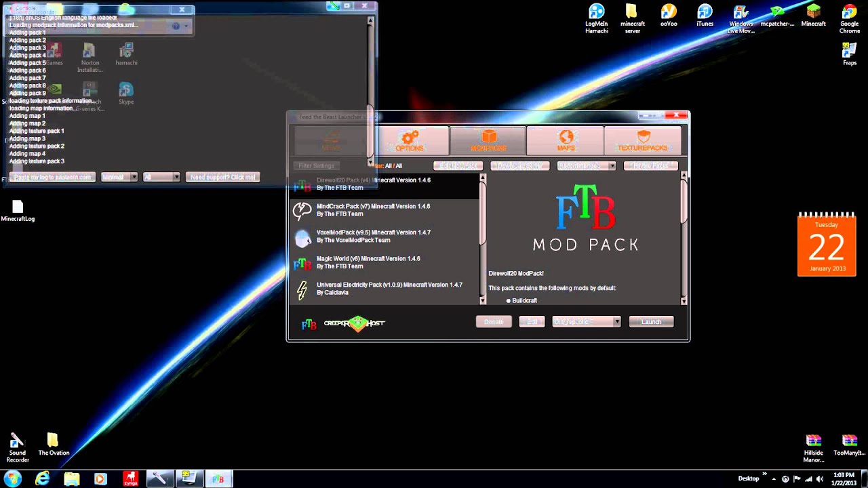
Task: Click the pack description scrollbar
Action: [684, 202]
